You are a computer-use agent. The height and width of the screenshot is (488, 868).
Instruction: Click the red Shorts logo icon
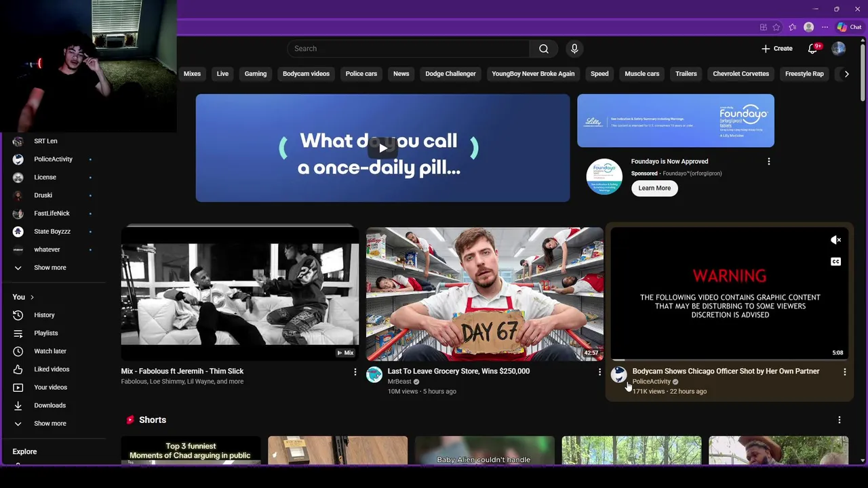(x=130, y=420)
